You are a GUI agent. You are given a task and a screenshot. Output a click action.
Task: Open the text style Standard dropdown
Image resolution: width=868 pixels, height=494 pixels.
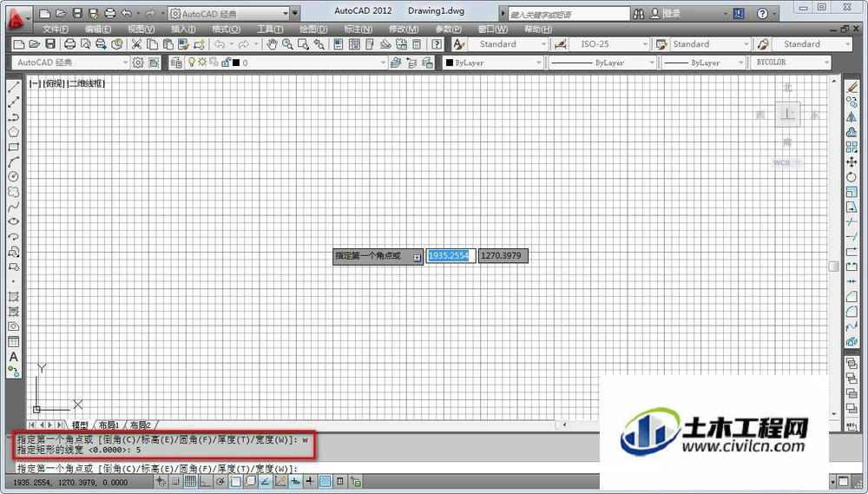(543, 44)
